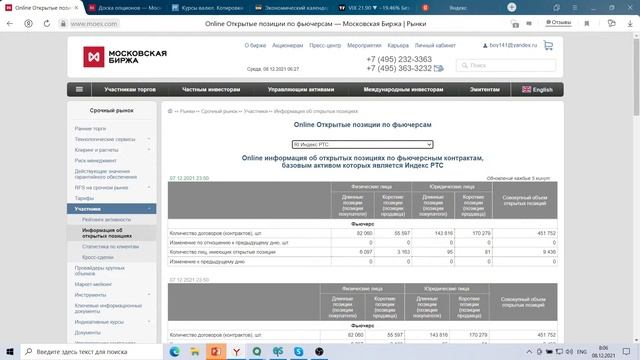The height and width of the screenshot is (360, 640).
Task: Open the Карьера link
Action: (x=398, y=45)
